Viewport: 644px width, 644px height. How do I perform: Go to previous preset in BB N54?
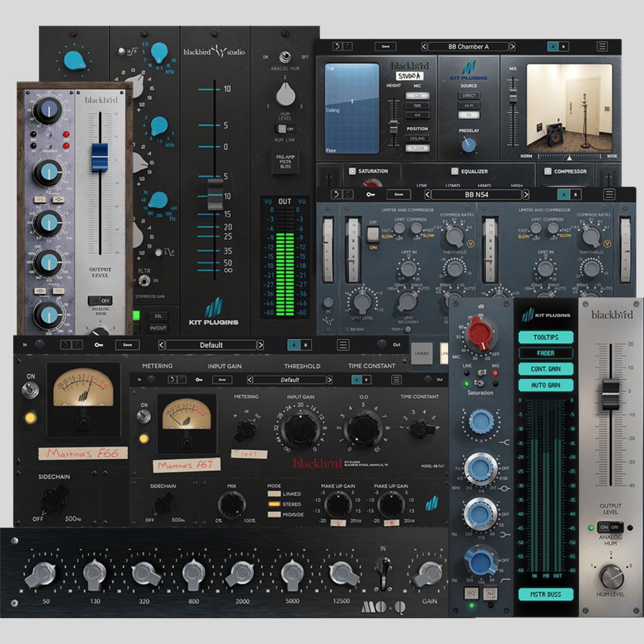[428, 194]
